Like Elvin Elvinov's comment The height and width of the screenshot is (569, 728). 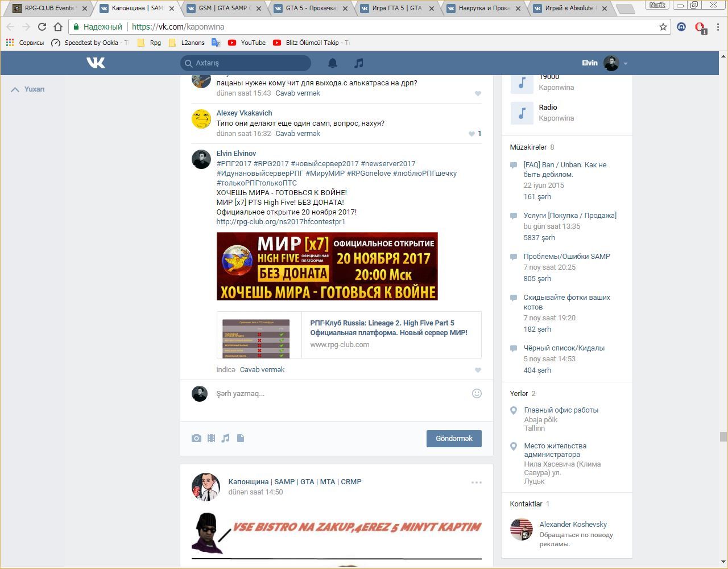(x=478, y=370)
